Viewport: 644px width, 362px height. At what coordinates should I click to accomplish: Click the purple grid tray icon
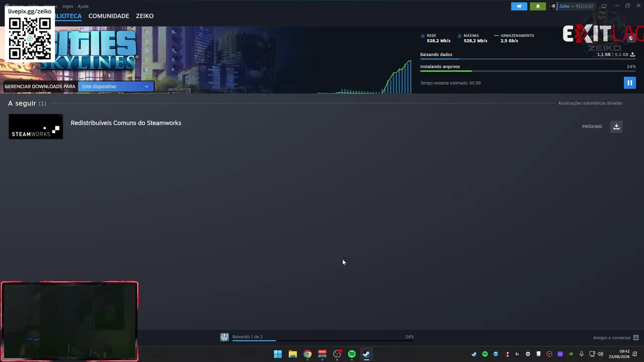(x=560, y=354)
